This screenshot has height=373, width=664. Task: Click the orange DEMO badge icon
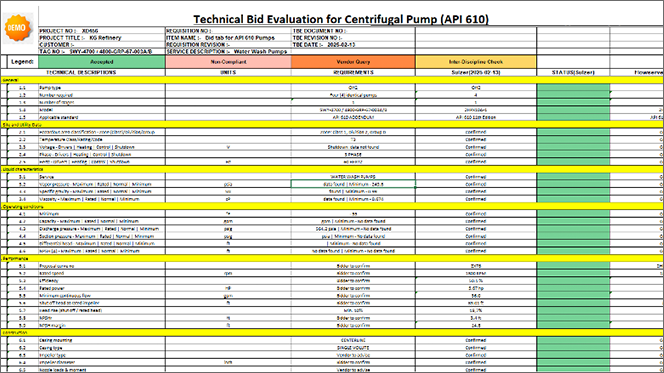[17, 28]
